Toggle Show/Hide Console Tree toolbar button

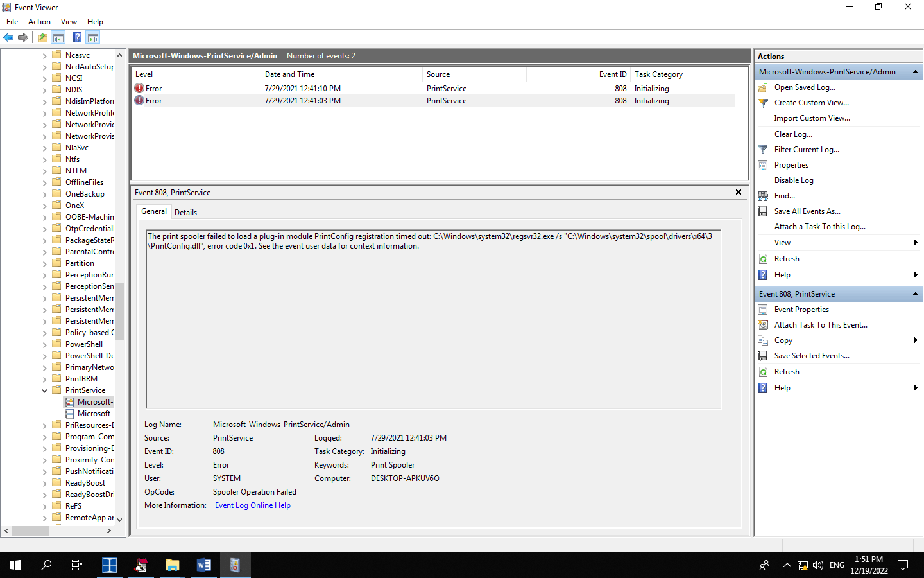[x=58, y=38]
